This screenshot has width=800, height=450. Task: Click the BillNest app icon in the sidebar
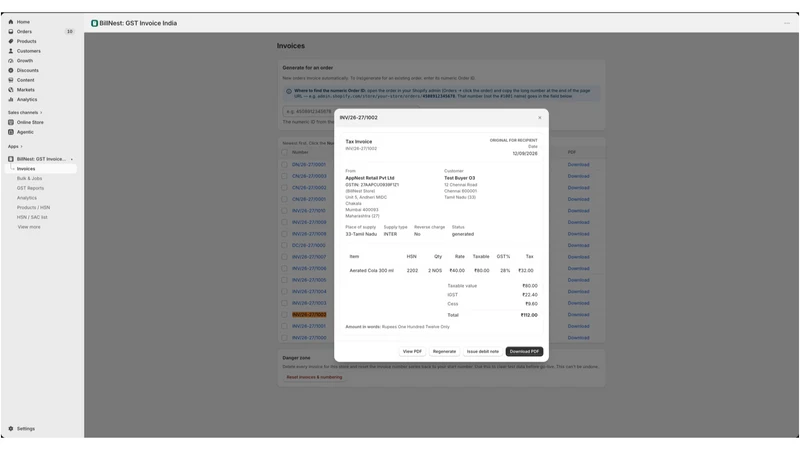(11, 159)
